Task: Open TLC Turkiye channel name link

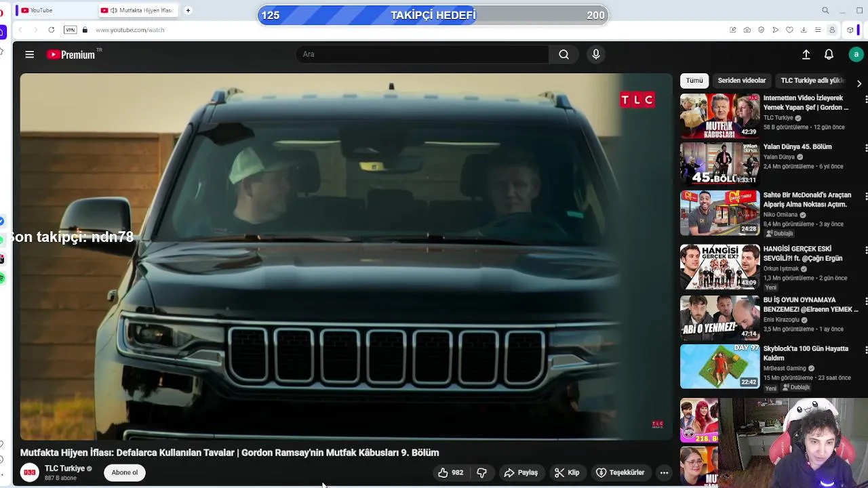Action: [x=64, y=468]
